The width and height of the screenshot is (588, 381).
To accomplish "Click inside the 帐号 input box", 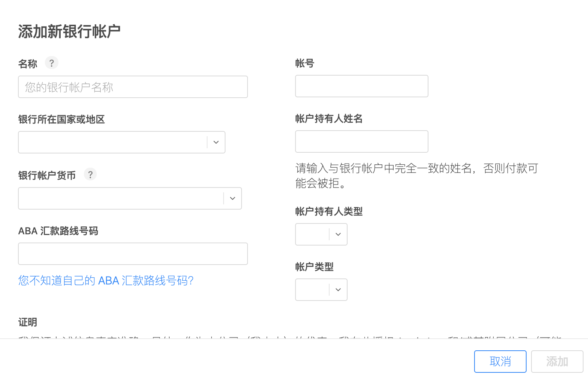I will pos(361,86).
